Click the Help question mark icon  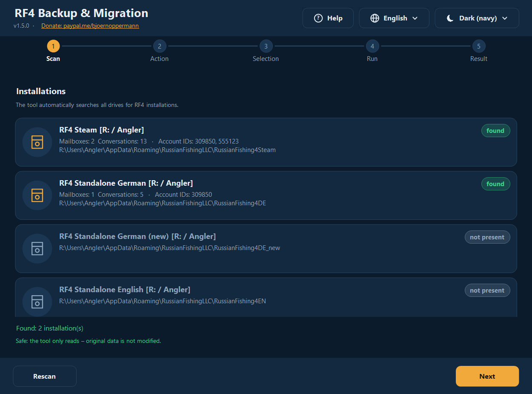(x=318, y=18)
